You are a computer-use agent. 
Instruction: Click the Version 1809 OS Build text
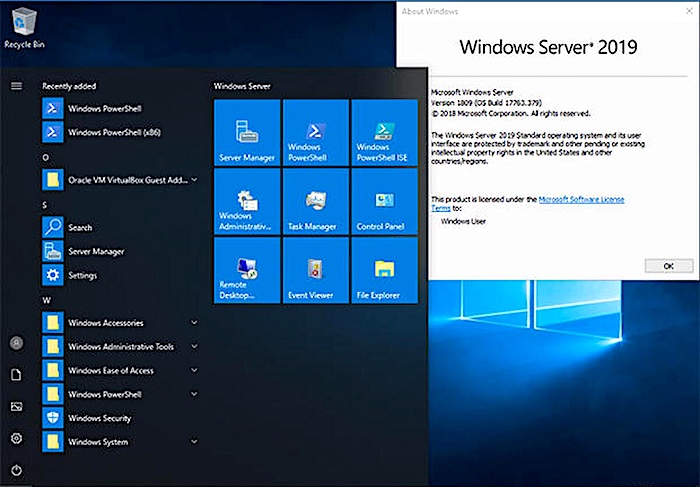(x=487, y=103)
